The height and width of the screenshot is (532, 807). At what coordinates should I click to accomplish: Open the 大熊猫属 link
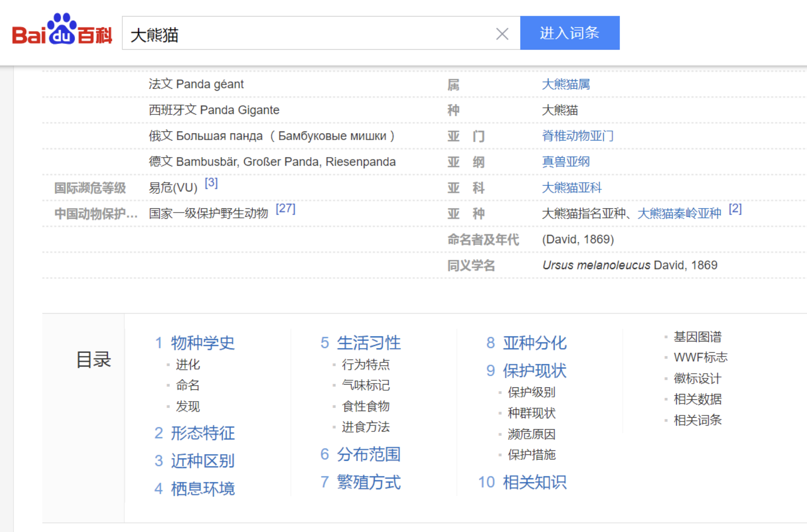[x=566, y=85]
